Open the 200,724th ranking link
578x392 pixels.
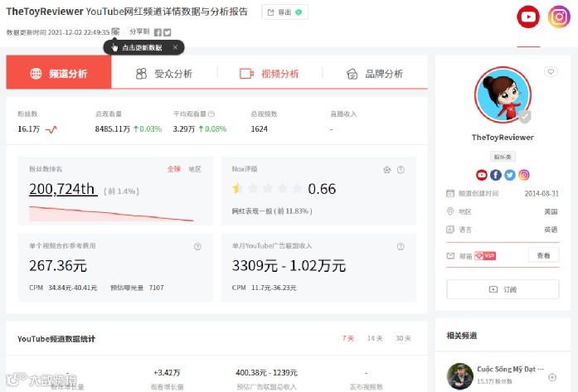pyautogui.click(x=62, y=189)
